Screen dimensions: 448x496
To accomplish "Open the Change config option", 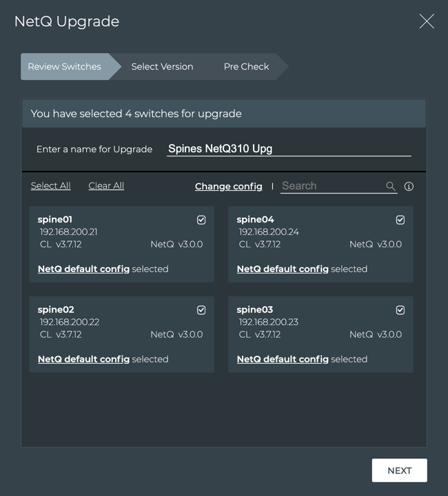I will click(228, 187).
